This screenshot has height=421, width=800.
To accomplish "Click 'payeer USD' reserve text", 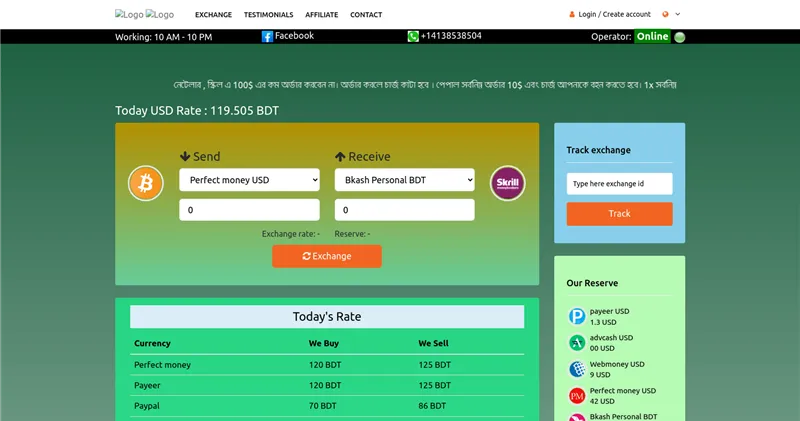I will [x=609, y=311].
